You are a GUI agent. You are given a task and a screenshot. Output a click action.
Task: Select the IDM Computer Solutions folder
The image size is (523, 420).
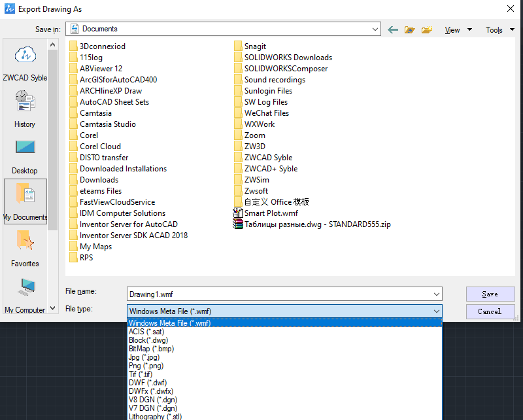coord(118,213)
